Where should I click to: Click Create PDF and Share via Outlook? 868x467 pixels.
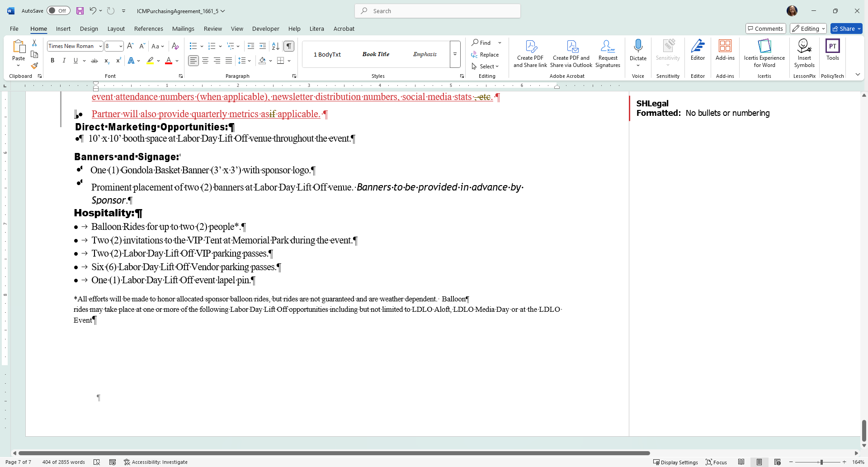pyautogui.click(x=571, y=53)
